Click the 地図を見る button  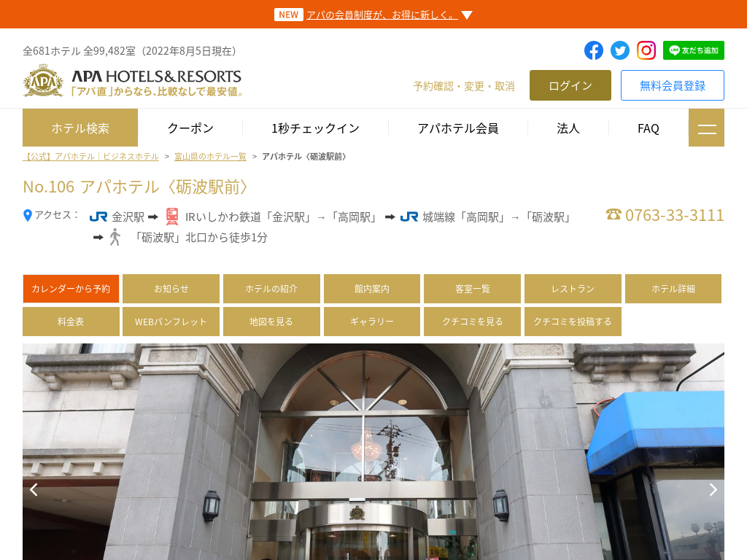click(x=271, y=322)
